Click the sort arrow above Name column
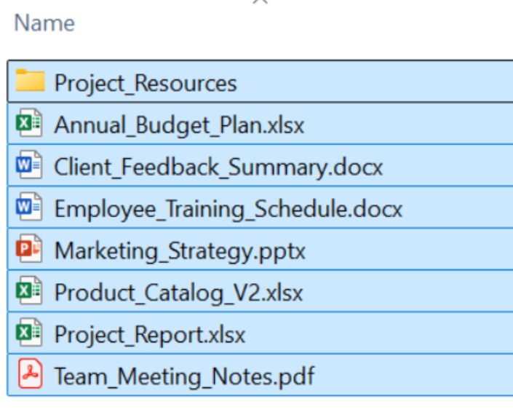This screenshot has height=420, width=513. (260, 2)
